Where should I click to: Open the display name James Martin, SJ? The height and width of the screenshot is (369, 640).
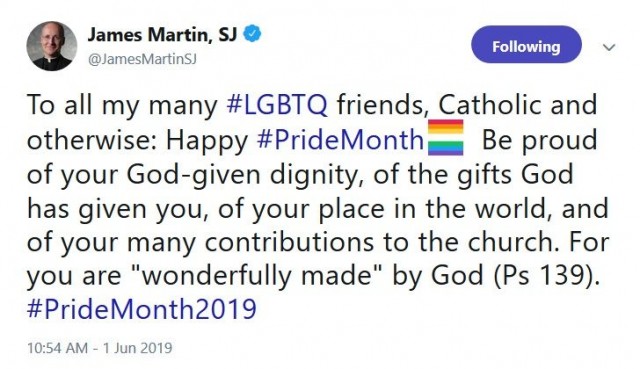(x=162, y=34)
